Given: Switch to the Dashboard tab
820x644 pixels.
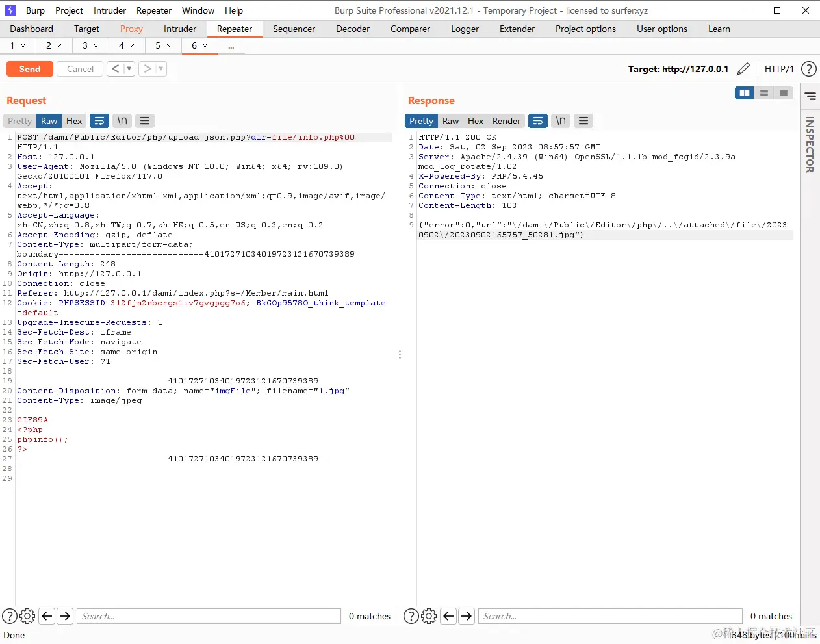Looking at the screenshot, I should point(31,29).
